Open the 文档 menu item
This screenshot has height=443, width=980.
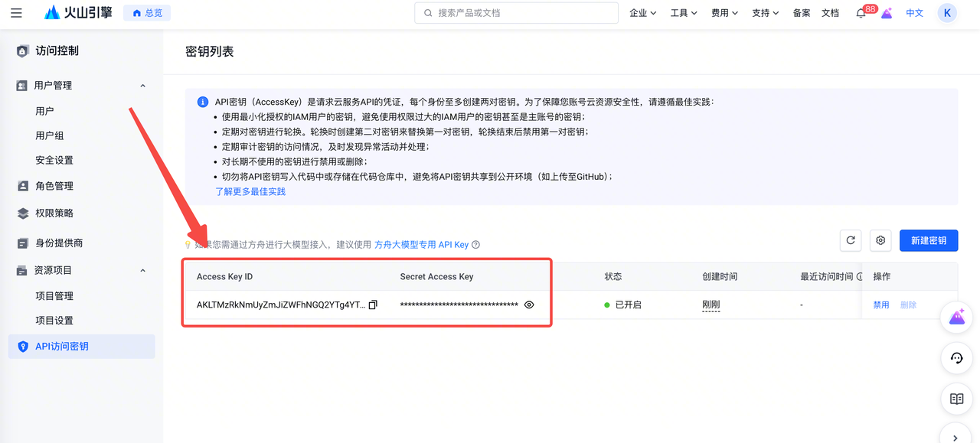[x=830, y=13]
